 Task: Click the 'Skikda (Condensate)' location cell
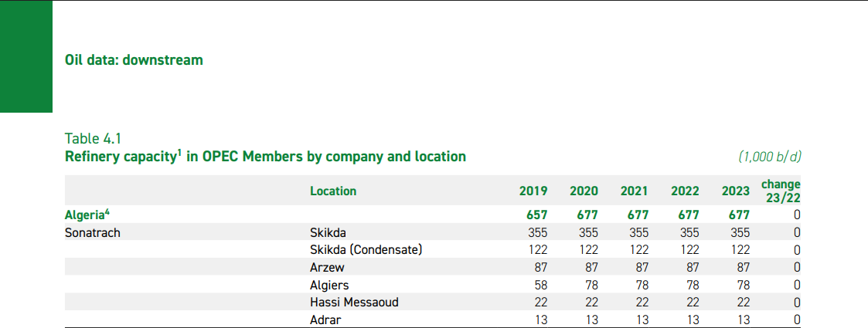[366, 250]
